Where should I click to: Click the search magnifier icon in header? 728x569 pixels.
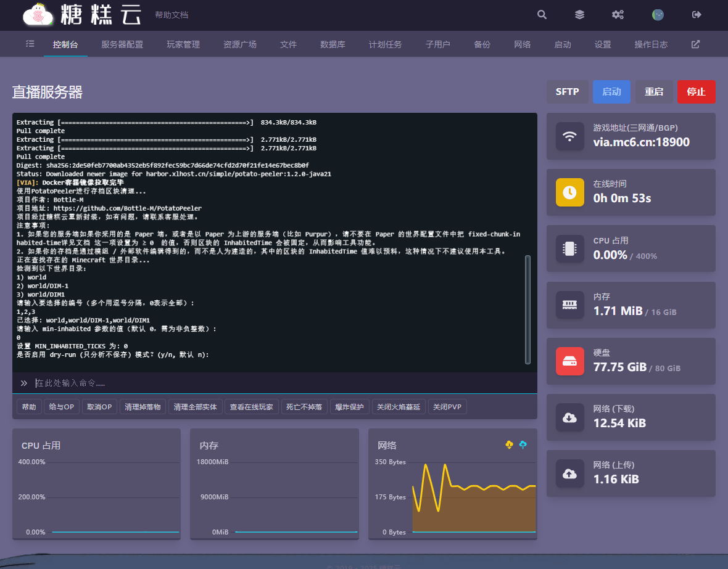click(542, 15)
